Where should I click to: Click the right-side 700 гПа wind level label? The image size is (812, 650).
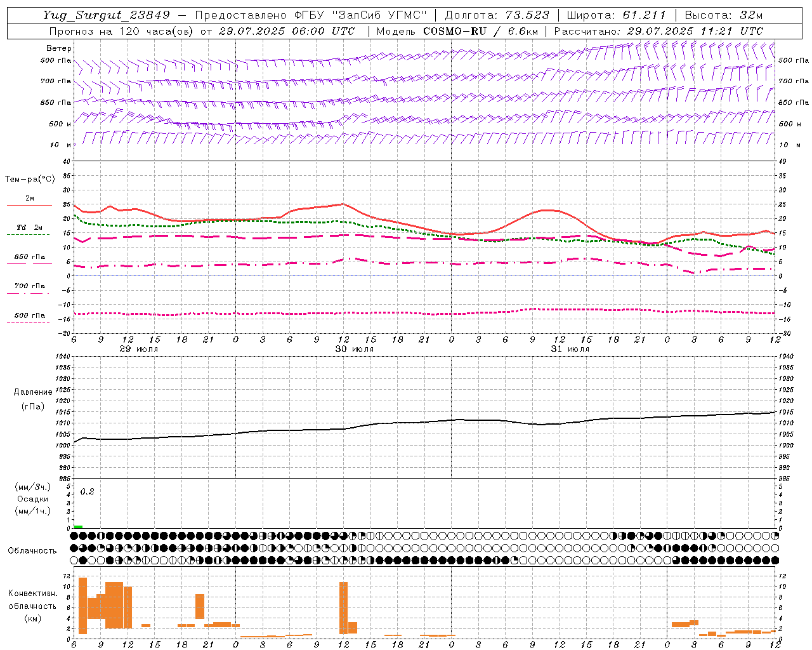click(x=794, y=81)
